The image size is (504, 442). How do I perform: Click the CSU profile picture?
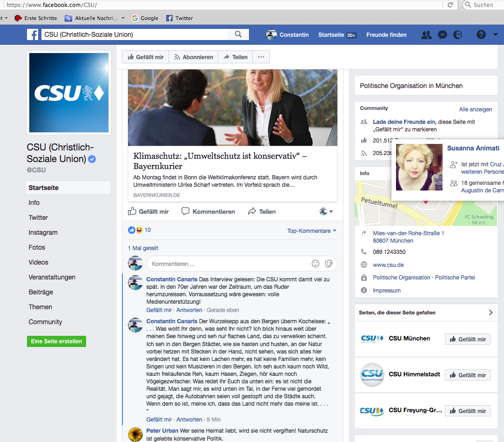tap(69, 93)
